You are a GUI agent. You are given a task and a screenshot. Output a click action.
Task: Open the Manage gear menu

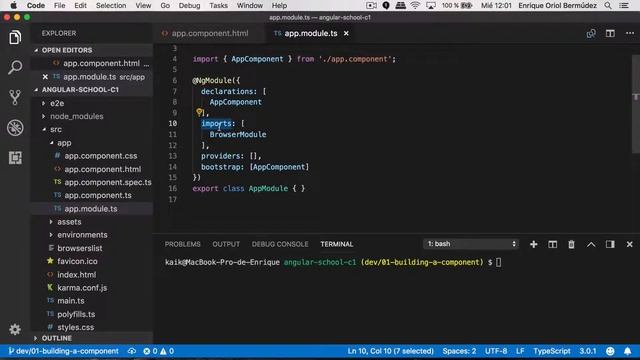(x=15, y=329)
